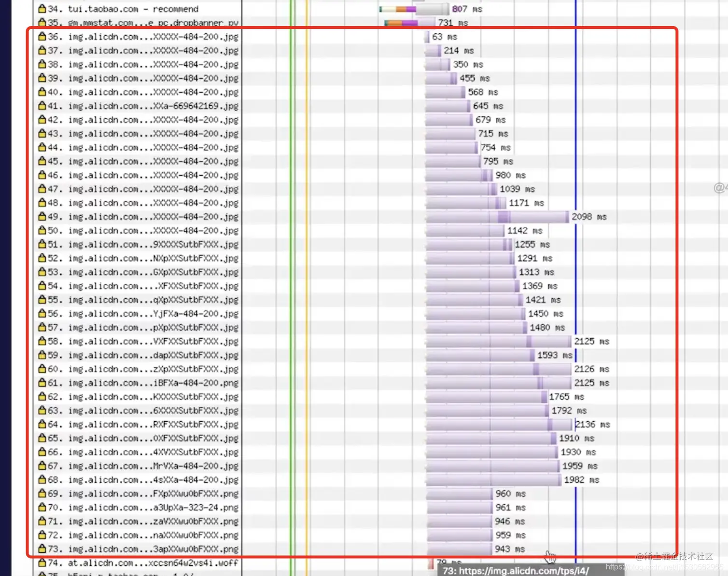This screenshot has height=576, width=728.
Task: Click the waterfall bar for request 49
Action: (x=497, y=217)
